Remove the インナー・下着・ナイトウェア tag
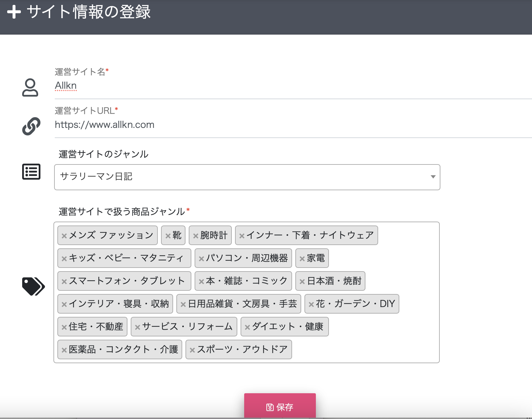Viewport: 532px width, 419px height. (x=242, y=236)
